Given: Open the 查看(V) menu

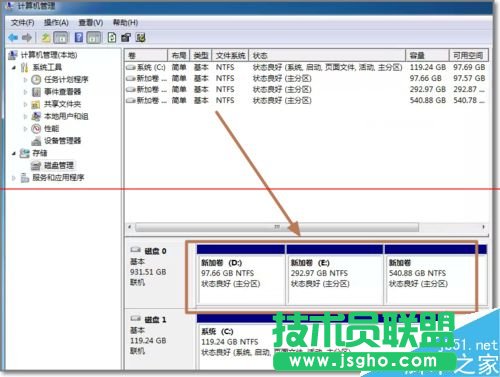Looking at the screenshot, I should click(x=91, y=22).
